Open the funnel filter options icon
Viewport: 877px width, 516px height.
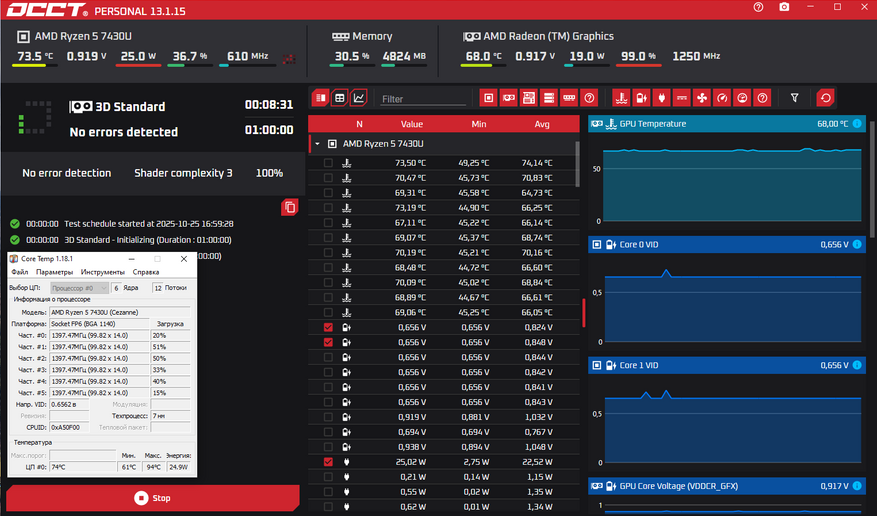[795, 98]
